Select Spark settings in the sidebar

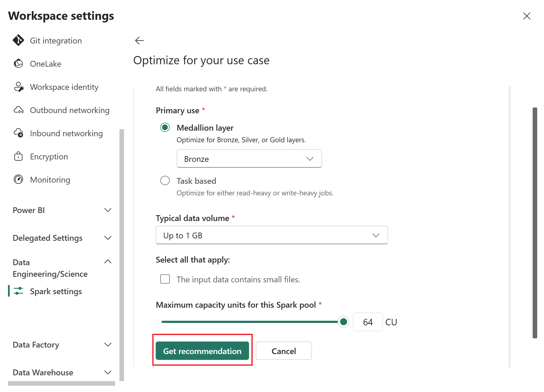(x=56, y=291)
